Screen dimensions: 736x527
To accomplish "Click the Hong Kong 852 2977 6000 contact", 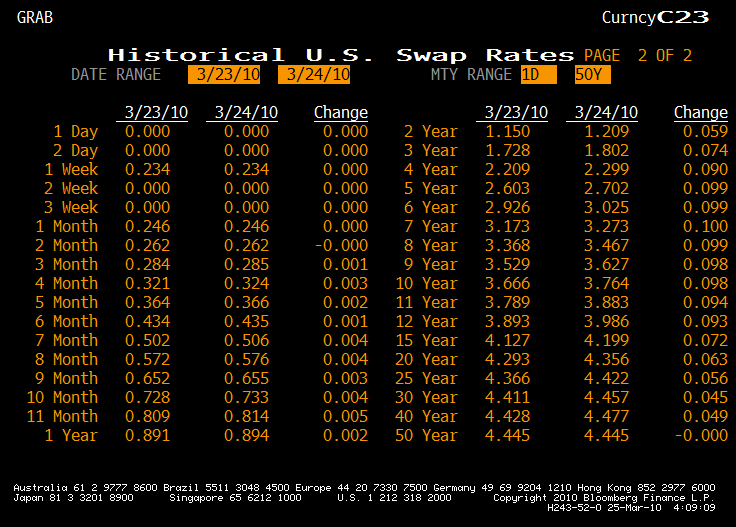I will [x=646, y=488].
